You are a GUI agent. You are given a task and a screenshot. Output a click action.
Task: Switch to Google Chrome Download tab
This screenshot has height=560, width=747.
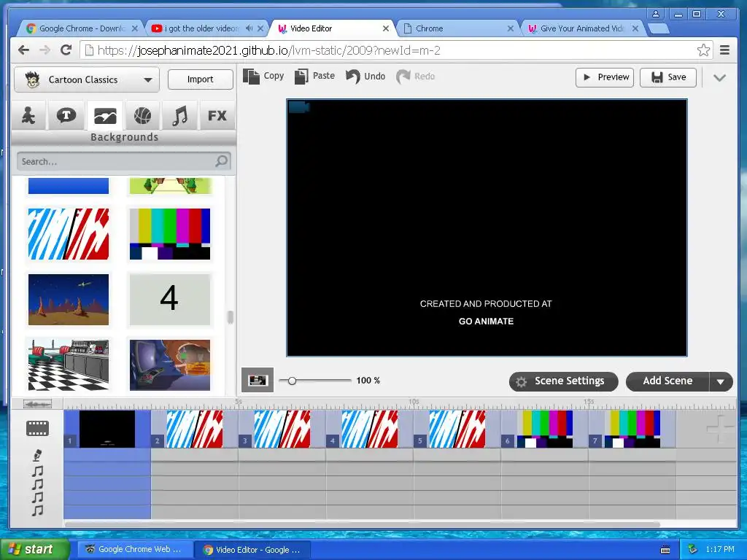click(x=81, y=28)
